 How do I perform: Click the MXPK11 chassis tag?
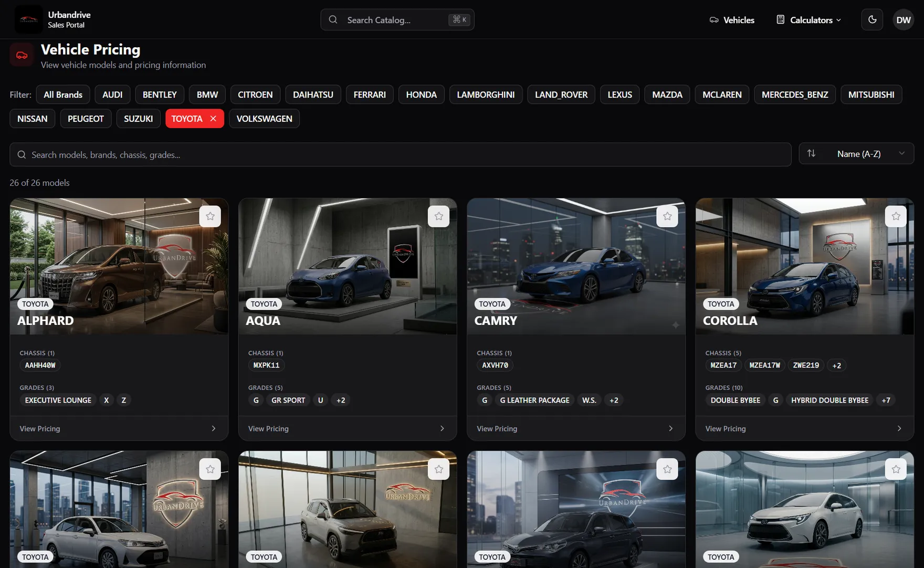pos(266,365)
